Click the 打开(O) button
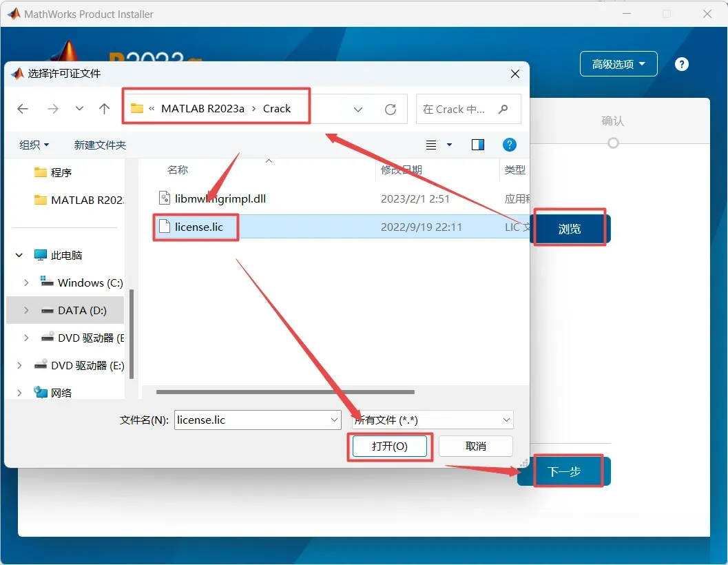The height and width of the screenshot is (565, 728). [390, 446]
